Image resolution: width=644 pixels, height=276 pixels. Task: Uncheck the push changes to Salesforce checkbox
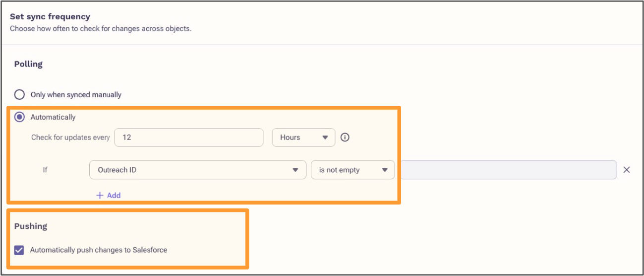[19, 250]
